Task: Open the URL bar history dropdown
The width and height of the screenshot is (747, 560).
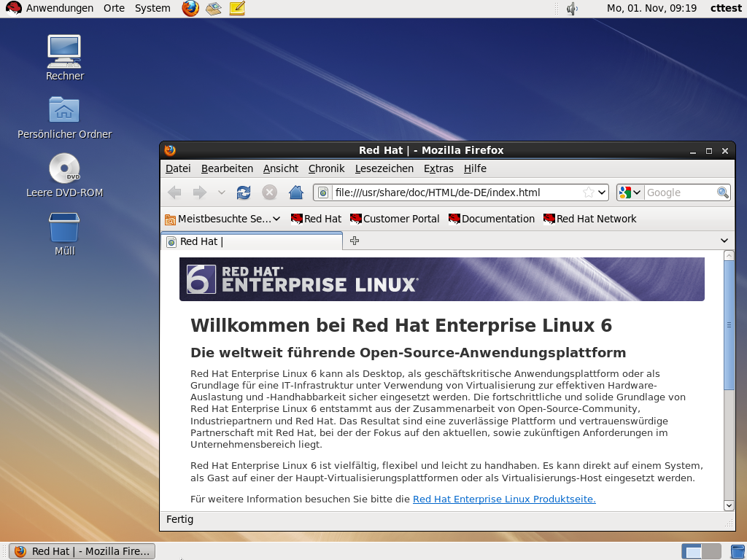Action: click(x=602, y=192)
